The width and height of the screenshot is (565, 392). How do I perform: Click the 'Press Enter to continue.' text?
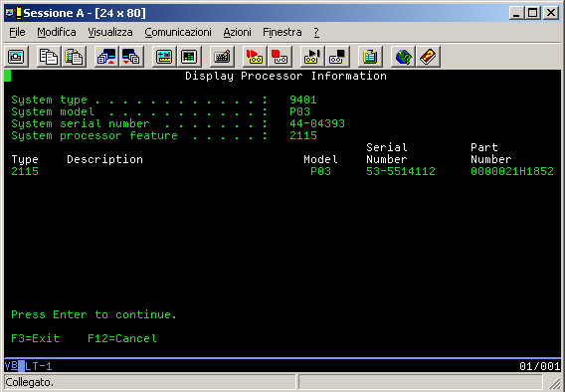[94, 314]
